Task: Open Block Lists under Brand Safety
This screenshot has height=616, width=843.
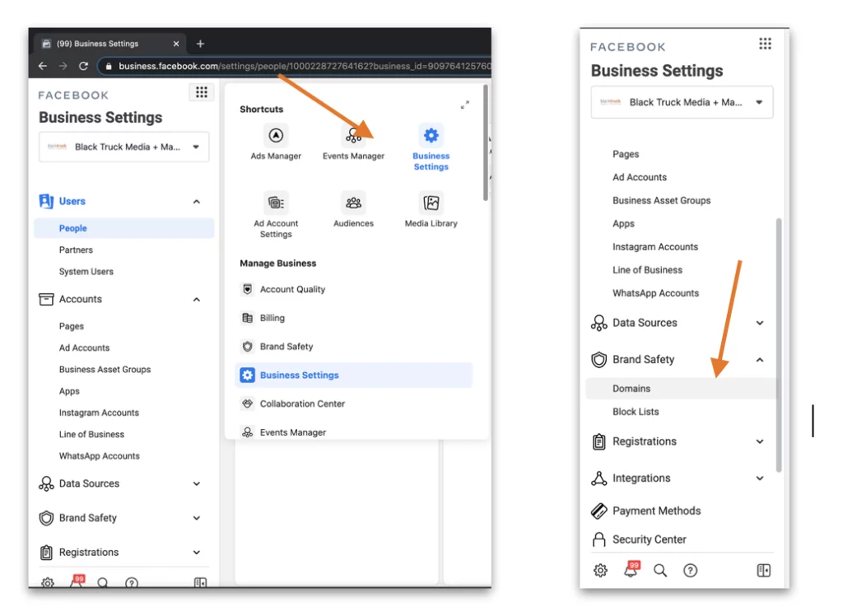Action: tap(636, 412)
